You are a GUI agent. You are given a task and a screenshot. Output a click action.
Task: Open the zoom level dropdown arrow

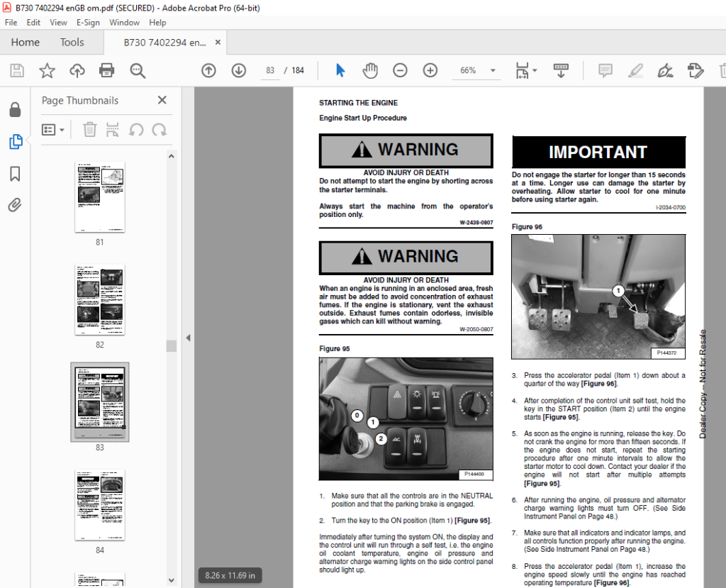(x=493, y=70)
